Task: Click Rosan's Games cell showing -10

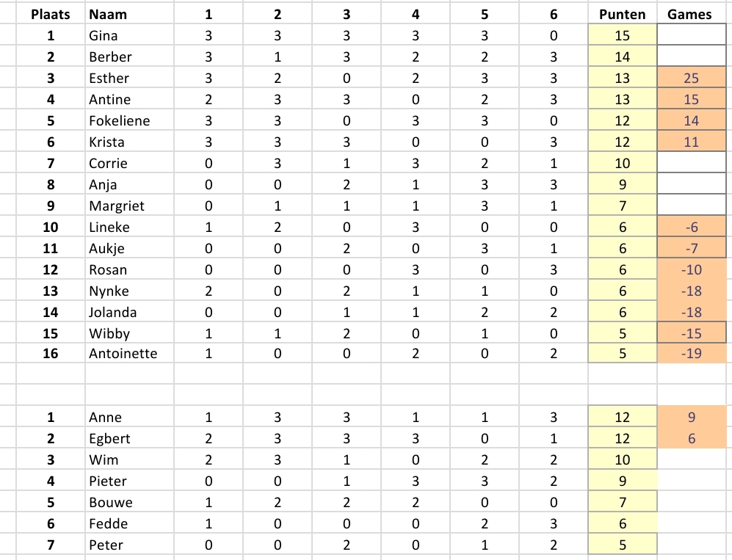Action: pos(692,270)
